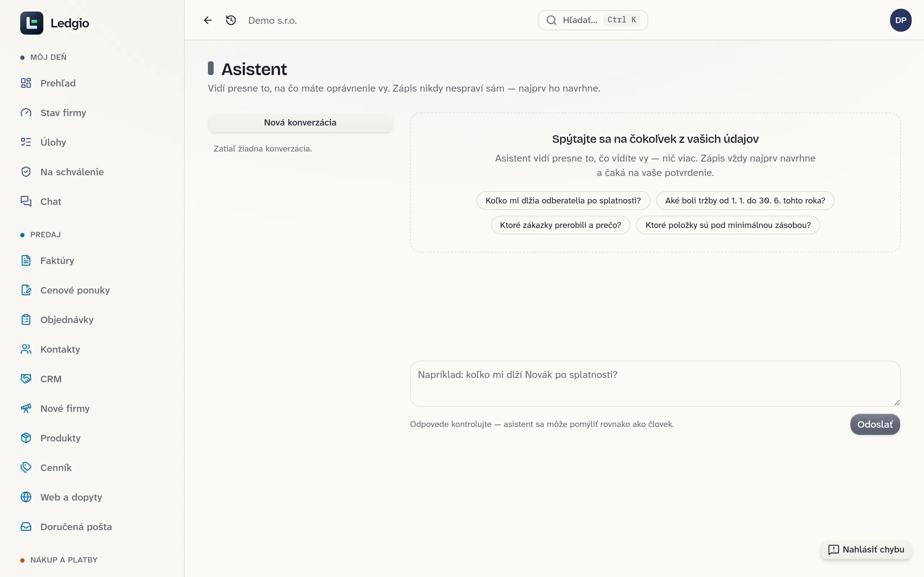This screenshot has height=577, width=924.
Task: Start a Nová konverzácia
Action: [300, 123]
